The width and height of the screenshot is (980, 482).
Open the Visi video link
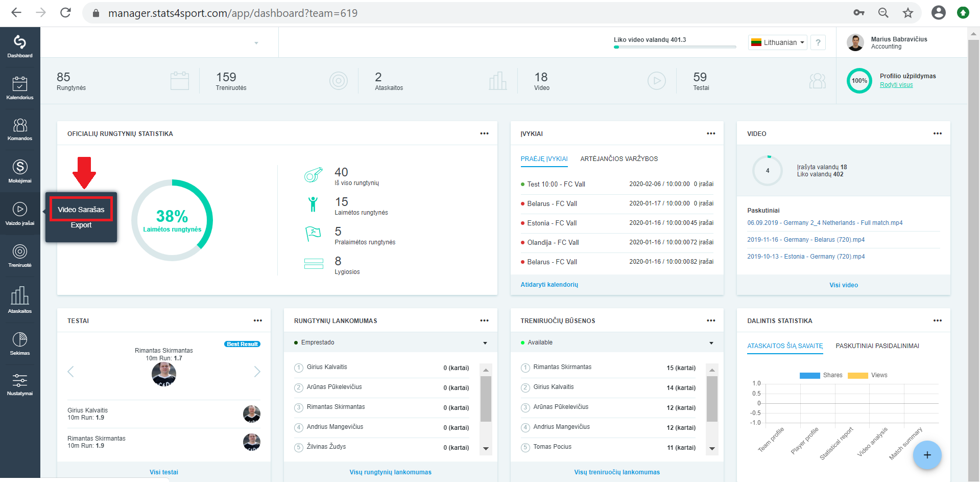[843, 285]
